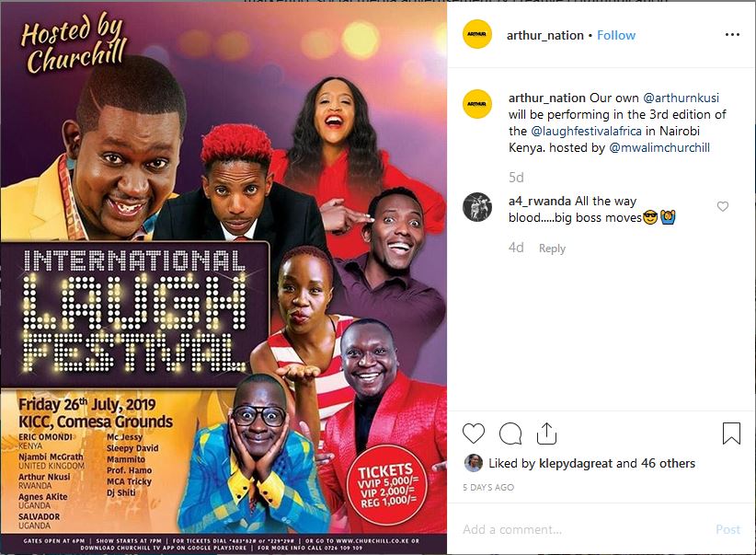This screenshot has width=756, height=555.
Task: Save the post with the bookmark icon
Action: click(x=731, y=433)
